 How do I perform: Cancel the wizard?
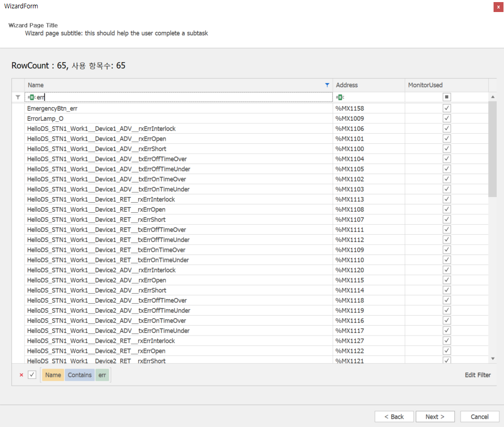[x=479, y=417]
